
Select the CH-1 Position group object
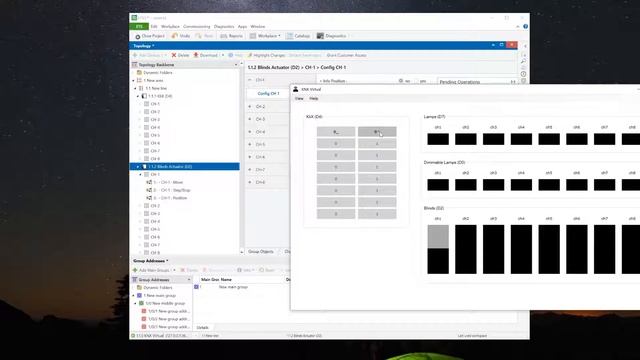coord(167,198)
